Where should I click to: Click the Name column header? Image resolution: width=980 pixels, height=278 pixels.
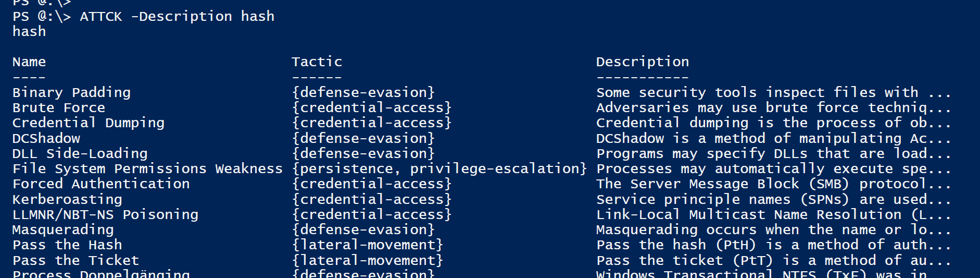29,62
